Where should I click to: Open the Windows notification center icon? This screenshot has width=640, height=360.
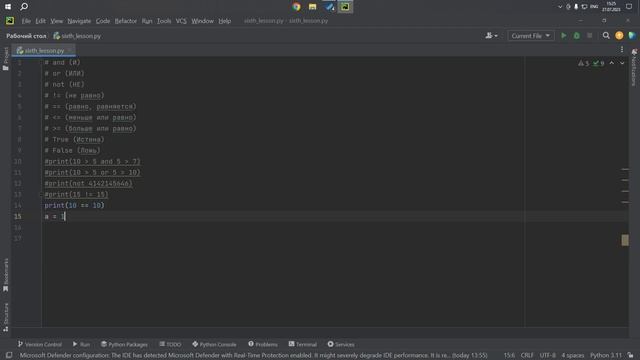point(629,7)
